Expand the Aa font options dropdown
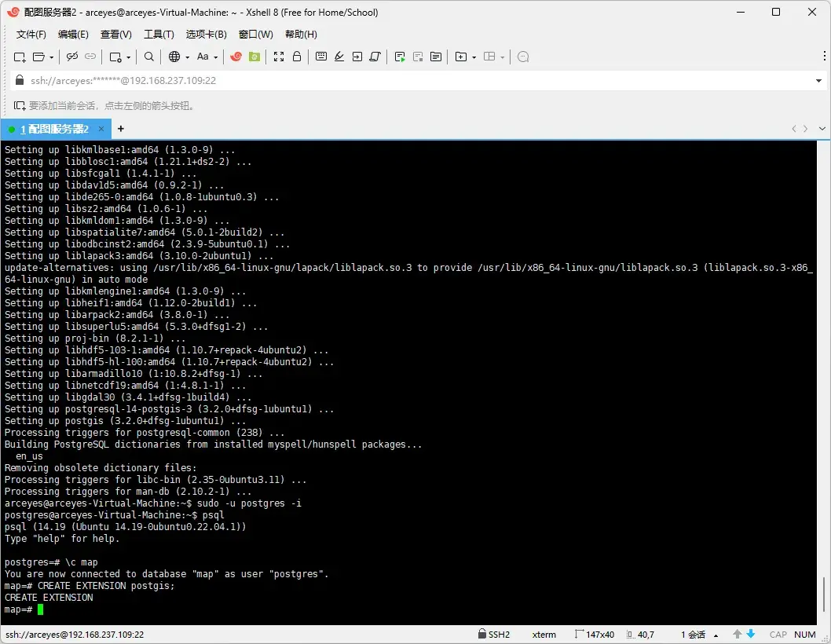Viewport: 831px width, 644px height. [x=214, y=57]
